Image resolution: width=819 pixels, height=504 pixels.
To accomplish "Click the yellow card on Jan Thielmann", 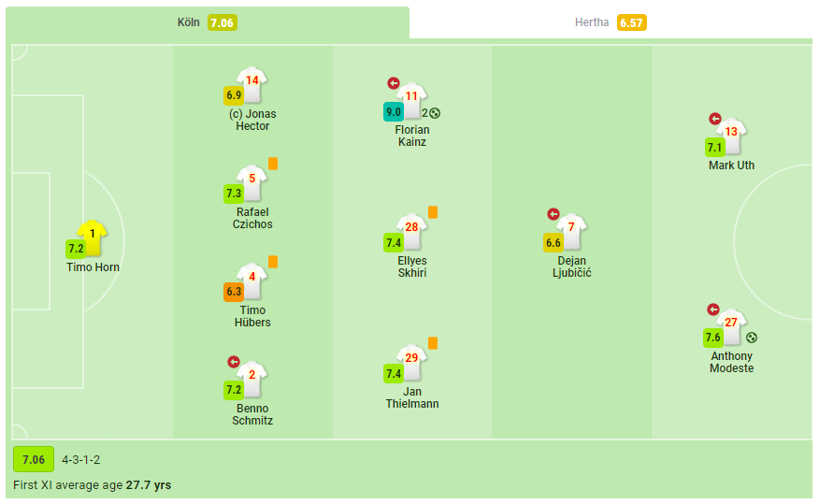I will point(433,343).
